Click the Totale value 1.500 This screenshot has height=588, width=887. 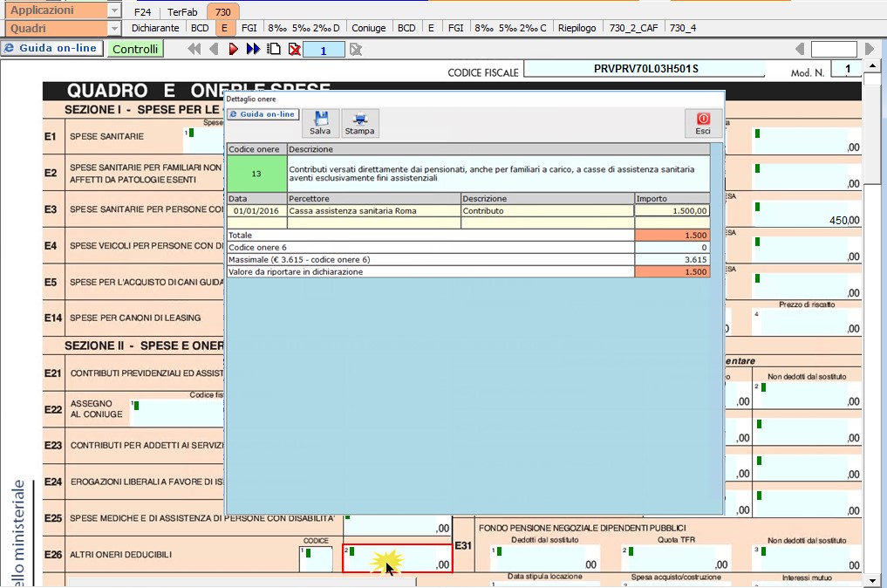pos(672,235)
